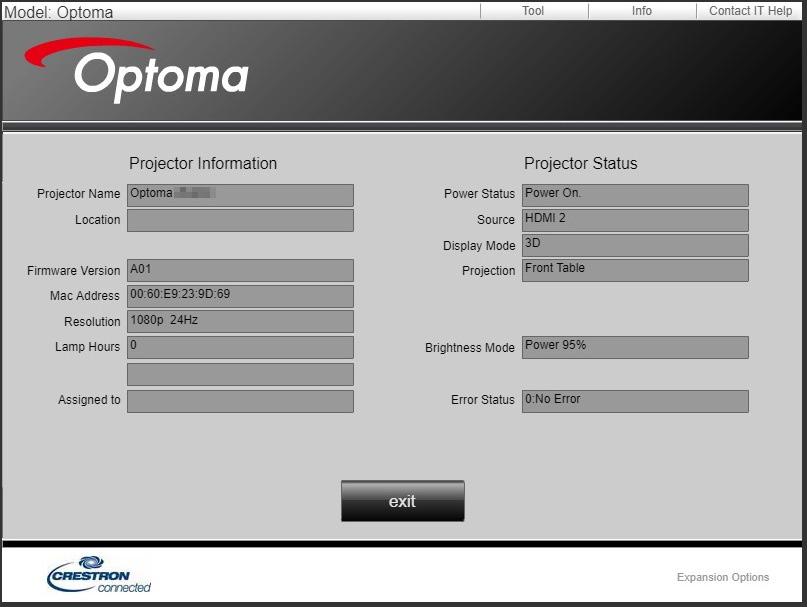
Task: Select Projection field showing Front Table
Action: pos(635,270)
